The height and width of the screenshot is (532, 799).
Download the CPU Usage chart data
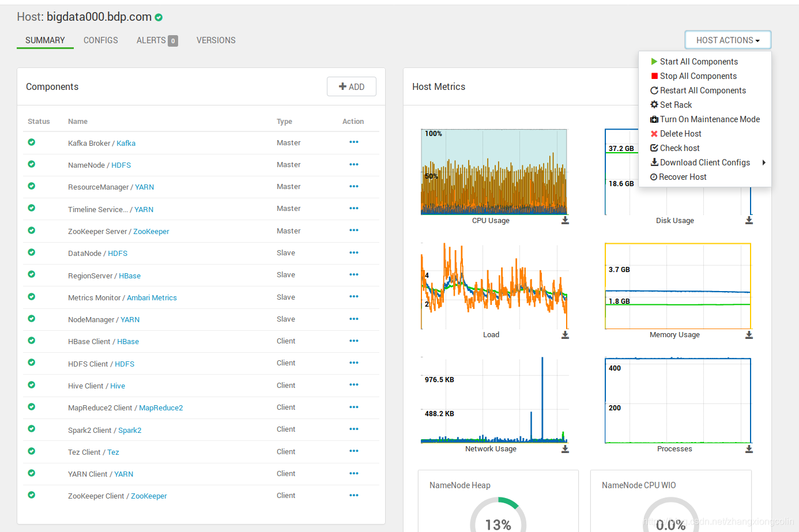click(x=565, y=220)
